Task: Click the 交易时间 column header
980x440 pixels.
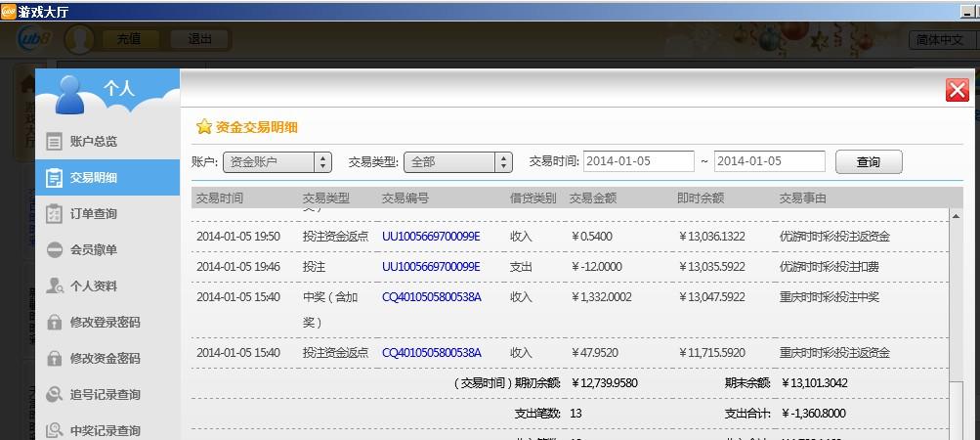Action: pyautogui.click(x=220, y=198)
